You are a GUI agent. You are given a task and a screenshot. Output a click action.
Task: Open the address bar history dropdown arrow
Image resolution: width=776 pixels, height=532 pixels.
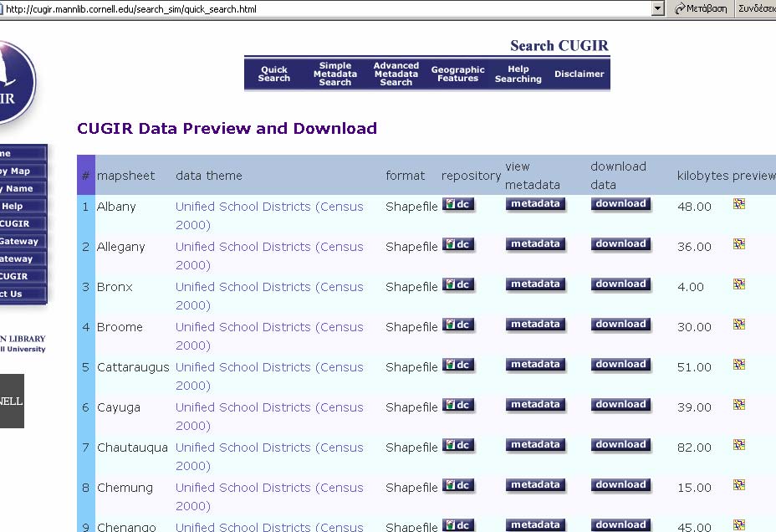pyautogui.click(x=657, y=8)
